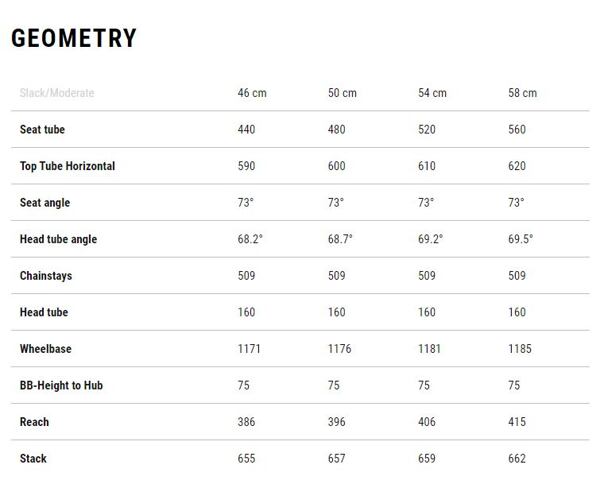The width and height of the screenshot is (600, 488).
Task: Click the Stack row label
Action: (33, 459)
